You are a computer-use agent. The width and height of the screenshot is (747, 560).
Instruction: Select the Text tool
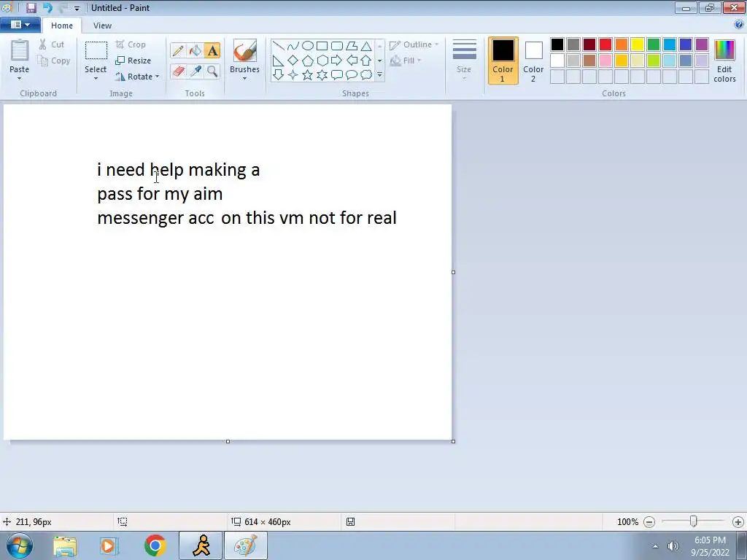[x=212, y=50]
